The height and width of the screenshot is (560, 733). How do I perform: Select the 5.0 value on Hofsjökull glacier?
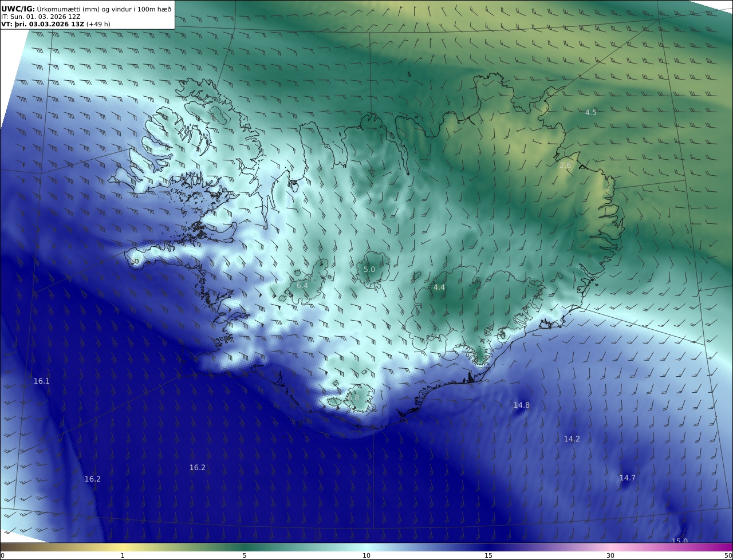369,269
